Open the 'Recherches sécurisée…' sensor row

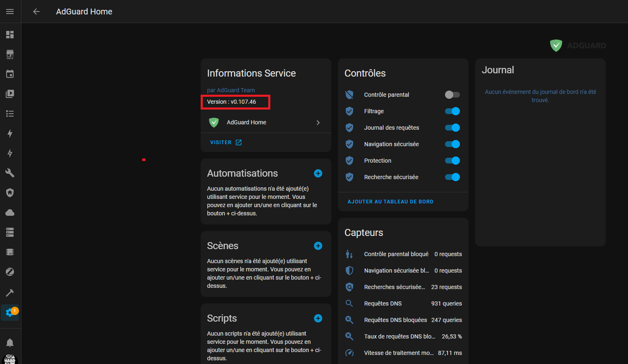[x=403, y=287]
